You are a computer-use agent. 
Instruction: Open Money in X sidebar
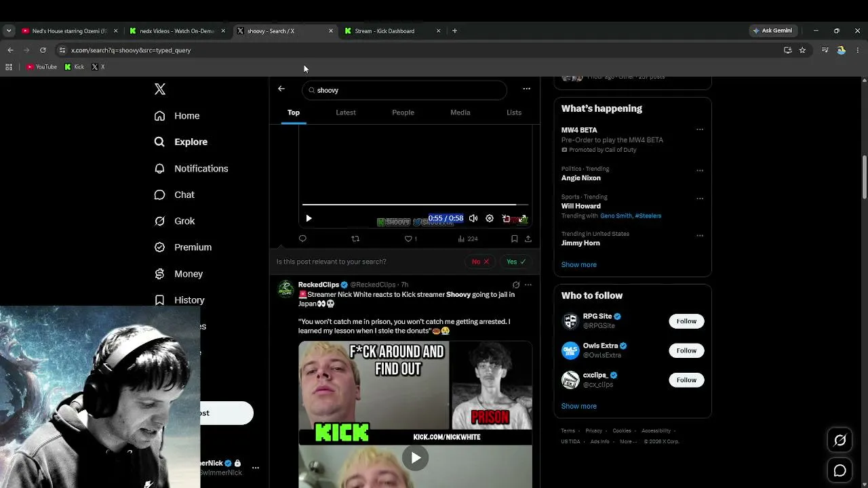point(178,274)
